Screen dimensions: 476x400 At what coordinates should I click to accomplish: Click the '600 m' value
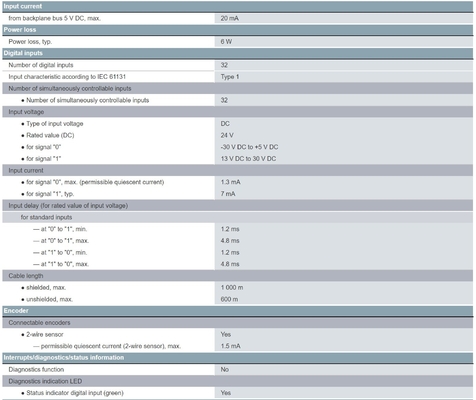point(229,299)
